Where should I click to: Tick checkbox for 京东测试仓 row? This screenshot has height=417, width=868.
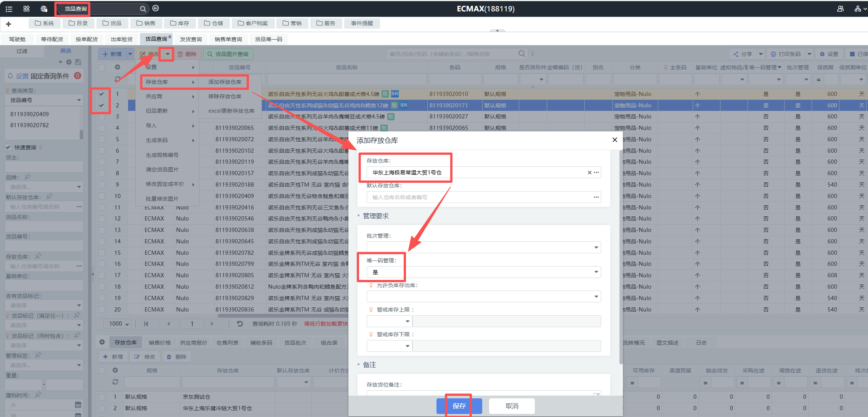[101, 397]
